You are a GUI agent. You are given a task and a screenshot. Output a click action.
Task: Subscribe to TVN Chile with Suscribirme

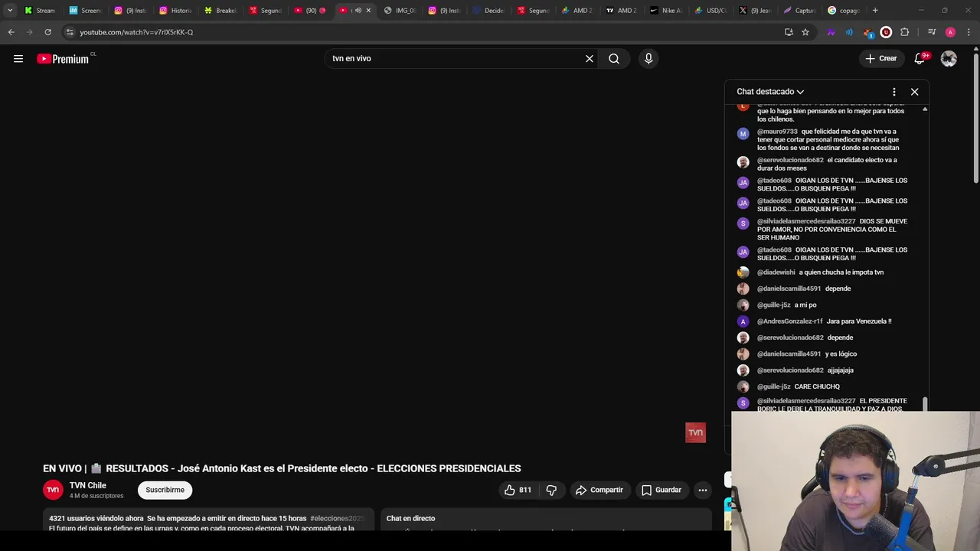click(x=165, y=490)
